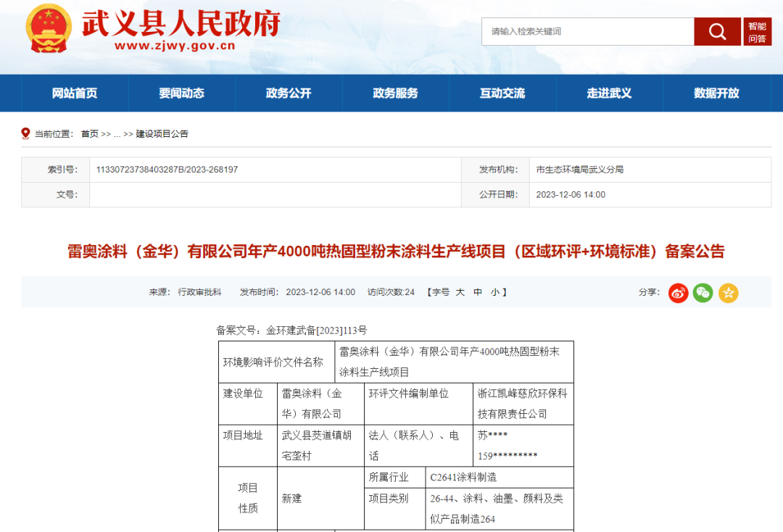Viewport: 783px width, 532px height.
Task: Click 首页 breadcrumb link
Action: coord(89,134)
